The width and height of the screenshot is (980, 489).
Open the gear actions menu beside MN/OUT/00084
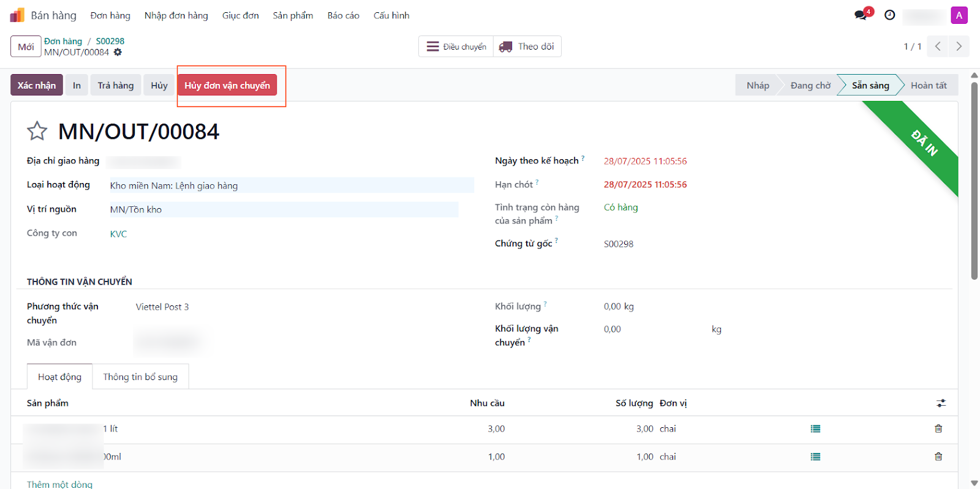(118, 53)
